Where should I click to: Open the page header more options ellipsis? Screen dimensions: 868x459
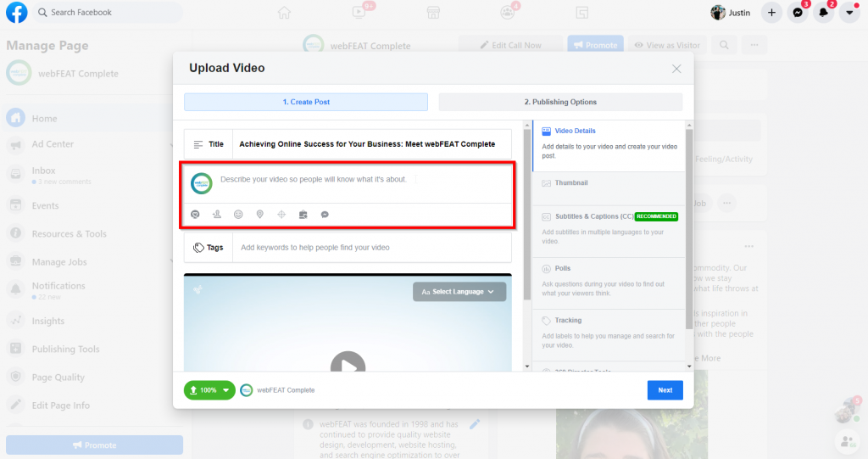(x=754, y=46)
